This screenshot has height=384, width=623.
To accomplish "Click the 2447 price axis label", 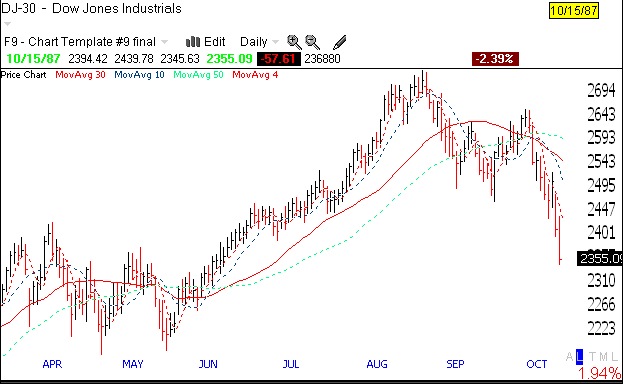I will pos(601,209).
